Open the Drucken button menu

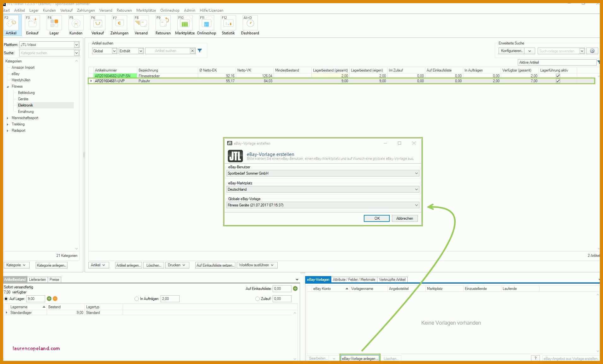tap(177, 265)
